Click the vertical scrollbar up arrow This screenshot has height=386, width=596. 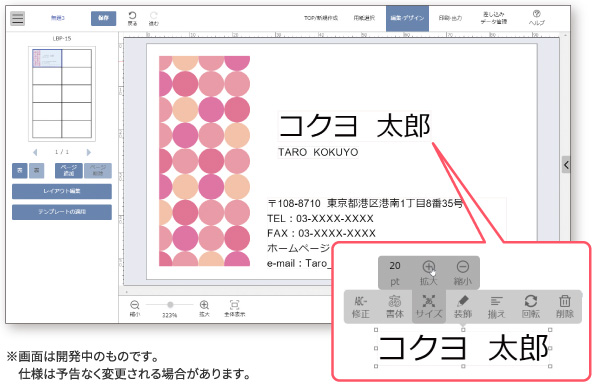click(x=566, y=35)
